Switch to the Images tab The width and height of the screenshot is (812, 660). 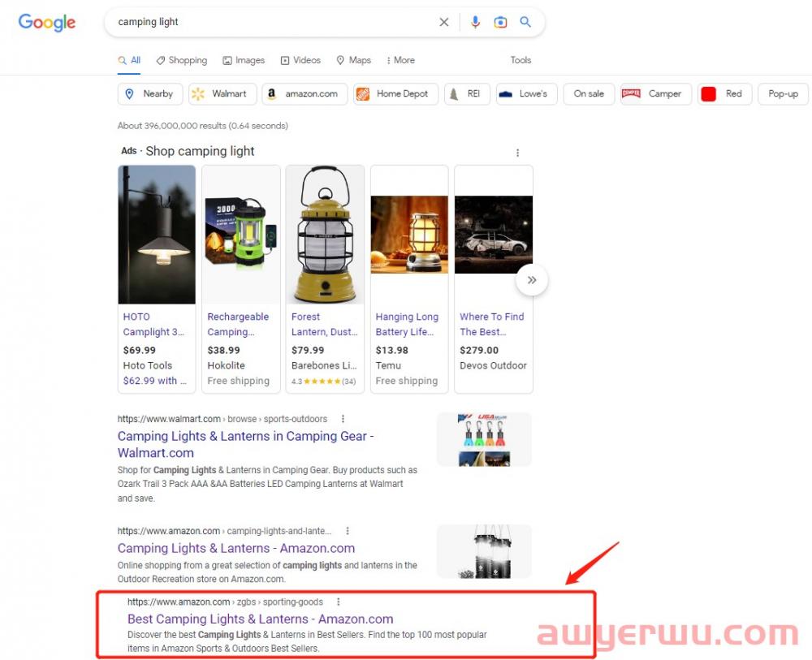(244, 60)
